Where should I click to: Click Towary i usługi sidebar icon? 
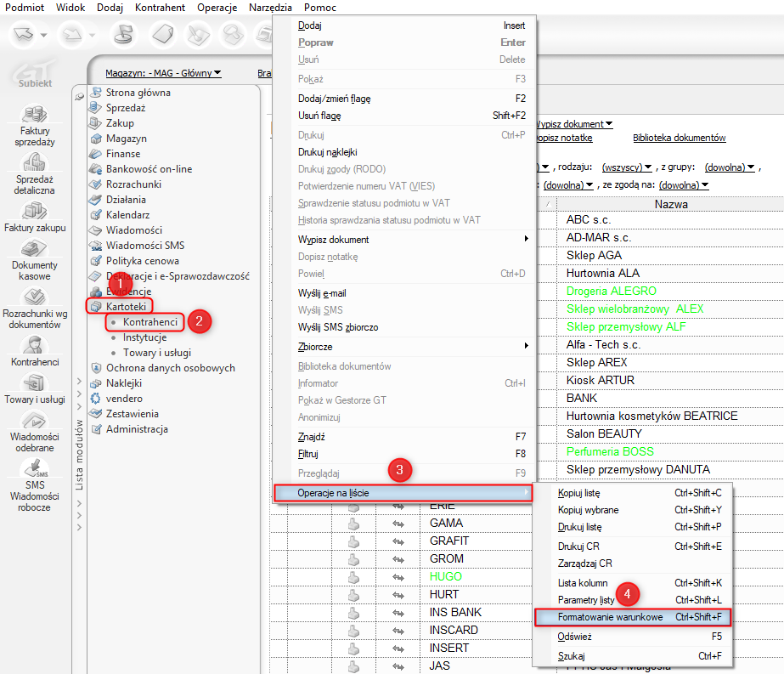click(35, 384)
